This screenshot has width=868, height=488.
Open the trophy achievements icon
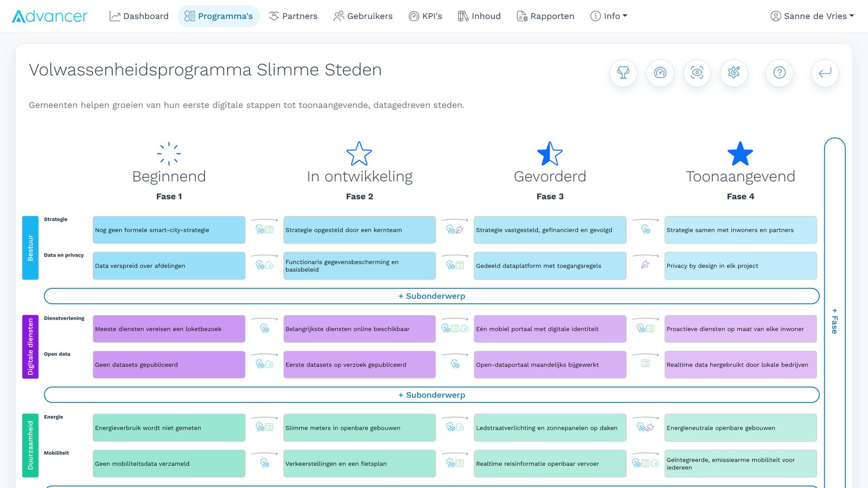(x=623, y=73)
